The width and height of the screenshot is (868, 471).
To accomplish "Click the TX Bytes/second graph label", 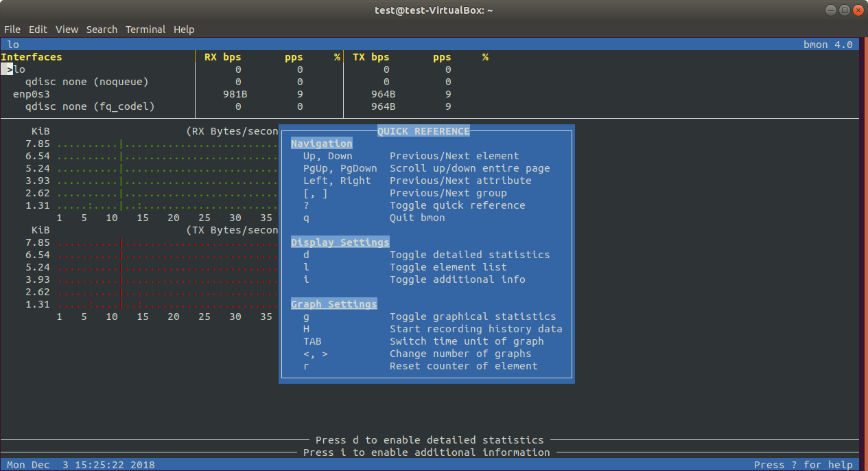I will (232, 230).
